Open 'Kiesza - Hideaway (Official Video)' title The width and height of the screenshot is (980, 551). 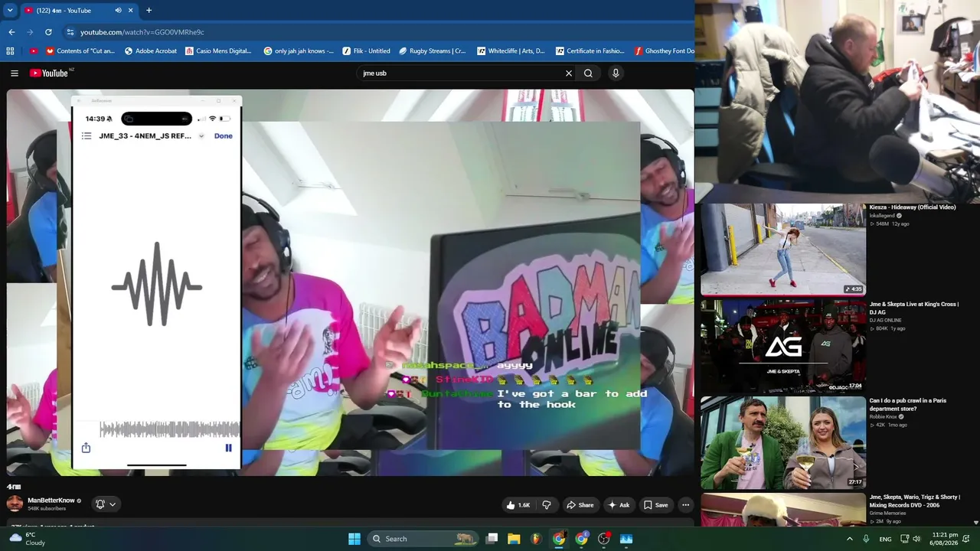[913, 207]
